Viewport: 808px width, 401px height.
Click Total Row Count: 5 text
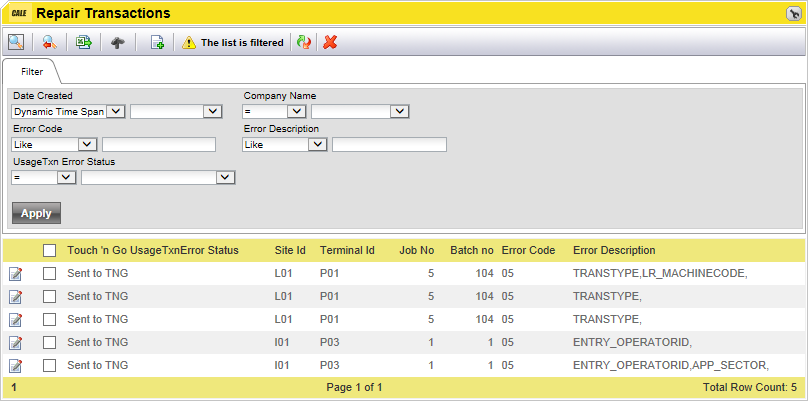tap(750, 387)
